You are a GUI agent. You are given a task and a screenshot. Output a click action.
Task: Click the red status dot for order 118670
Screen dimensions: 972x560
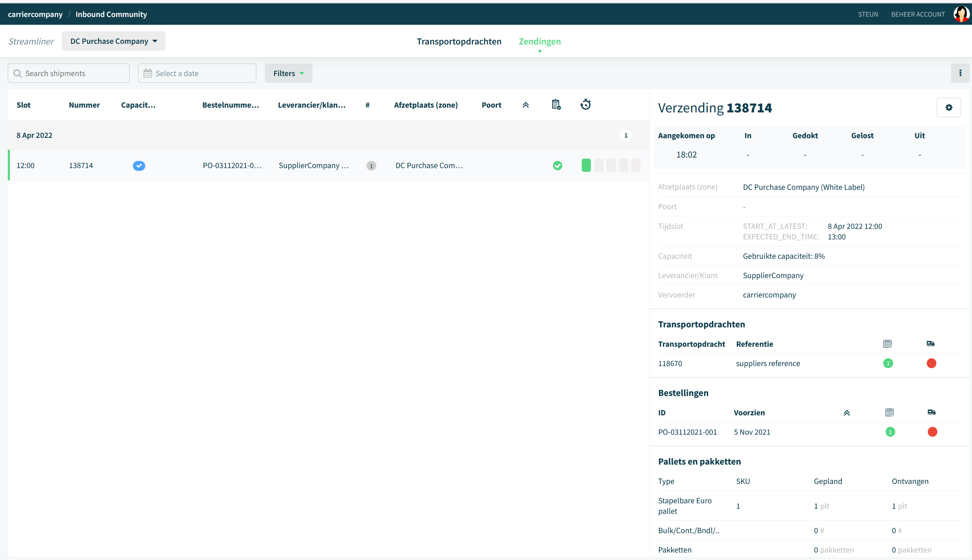[931, 363]
